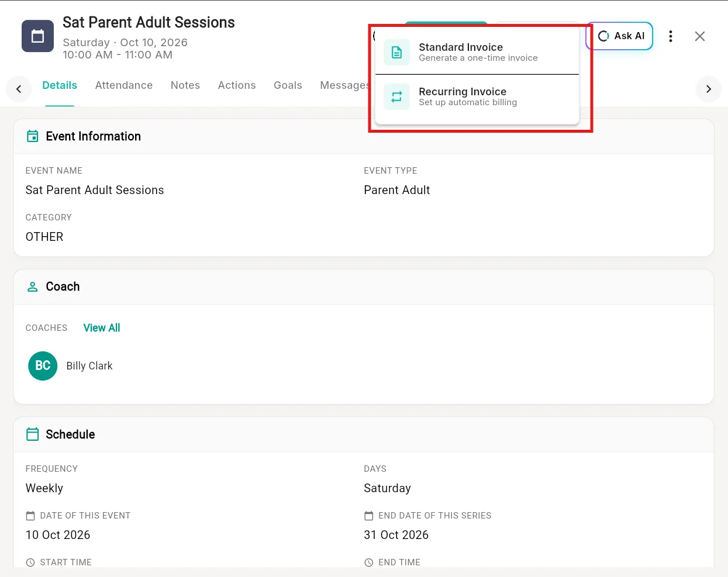Click event date 10 Oct 2026
The image size is (728, 577).
(x=58, y=535)
